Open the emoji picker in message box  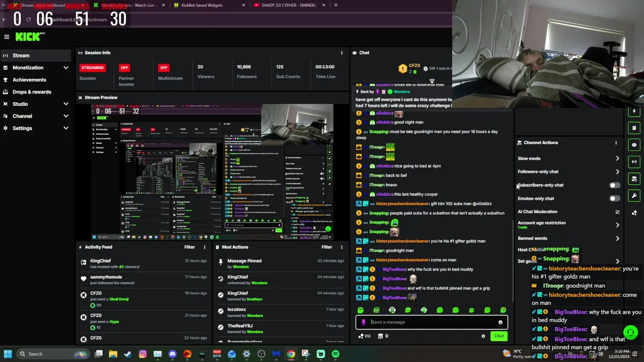tap(500, 322)
